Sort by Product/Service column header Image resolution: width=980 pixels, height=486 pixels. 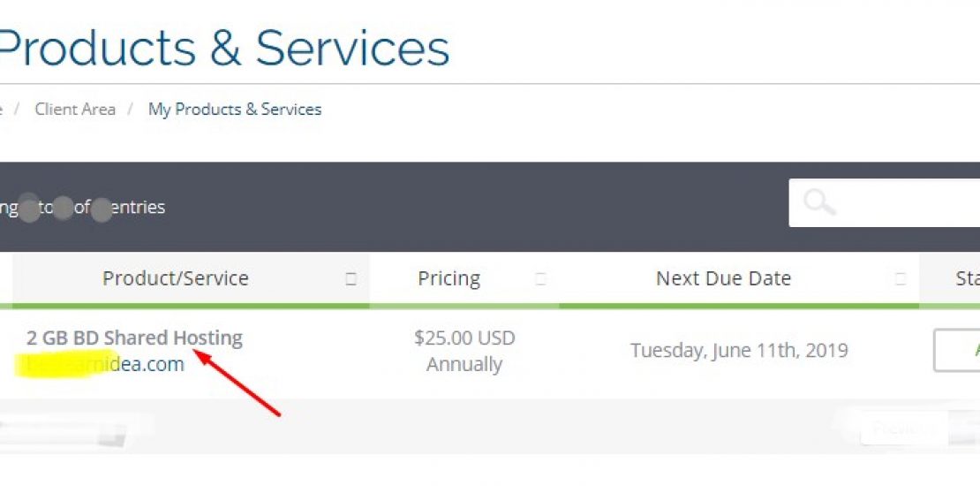pos(176,278)
